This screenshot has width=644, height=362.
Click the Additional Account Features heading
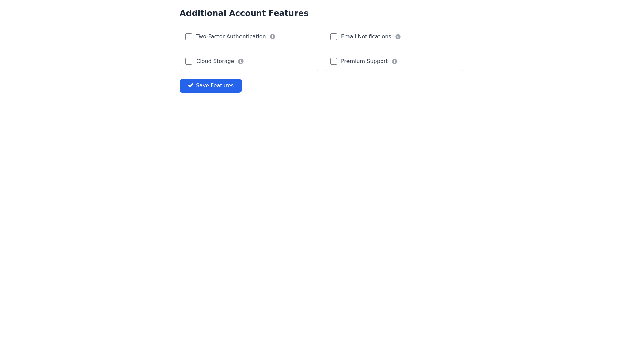[x=244, y=13]
